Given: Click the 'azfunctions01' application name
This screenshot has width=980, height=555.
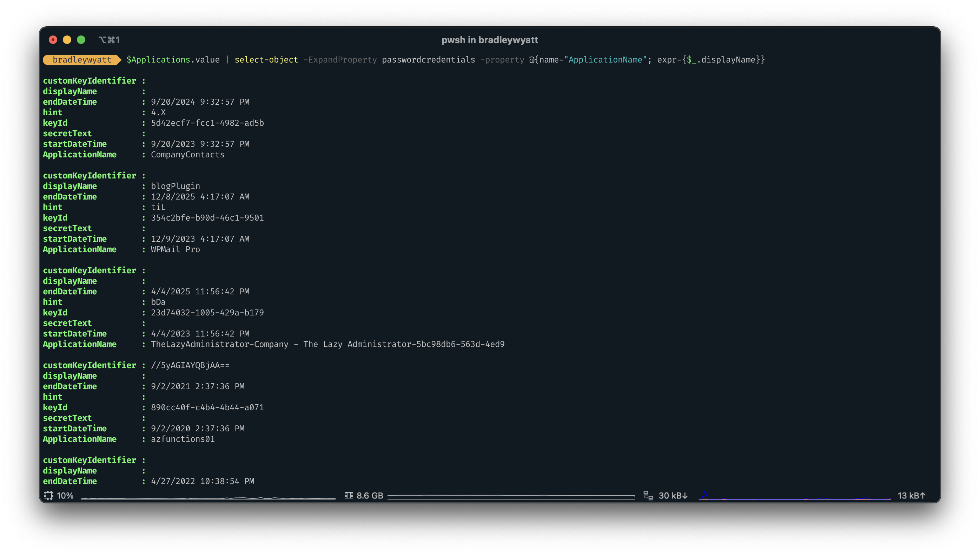Looking at the screenshot, I should [x=183, y=439].
